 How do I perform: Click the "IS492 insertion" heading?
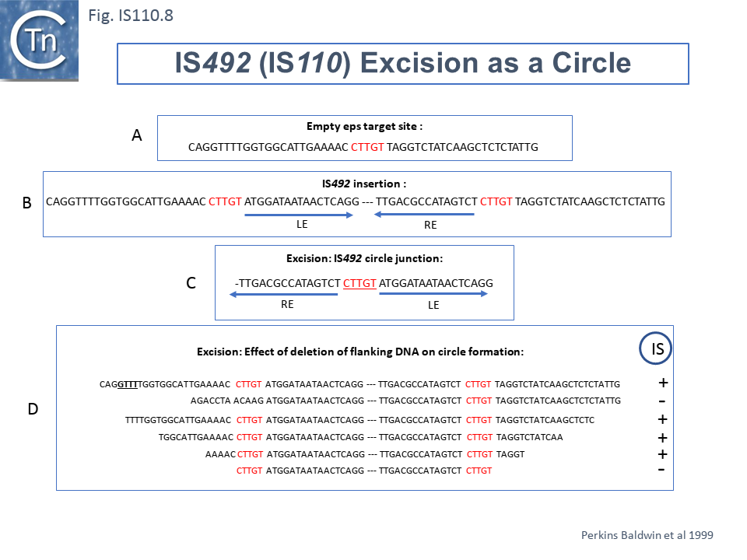[x=364, y=184]
